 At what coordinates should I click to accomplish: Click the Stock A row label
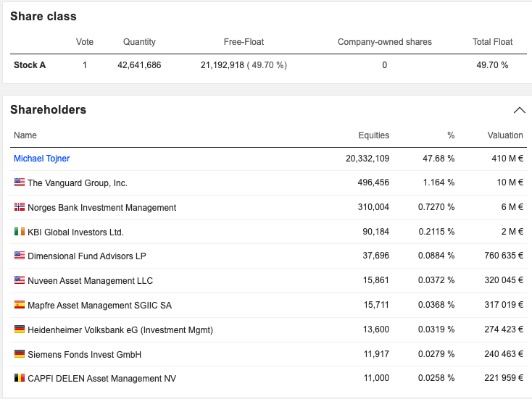(30, 64)
